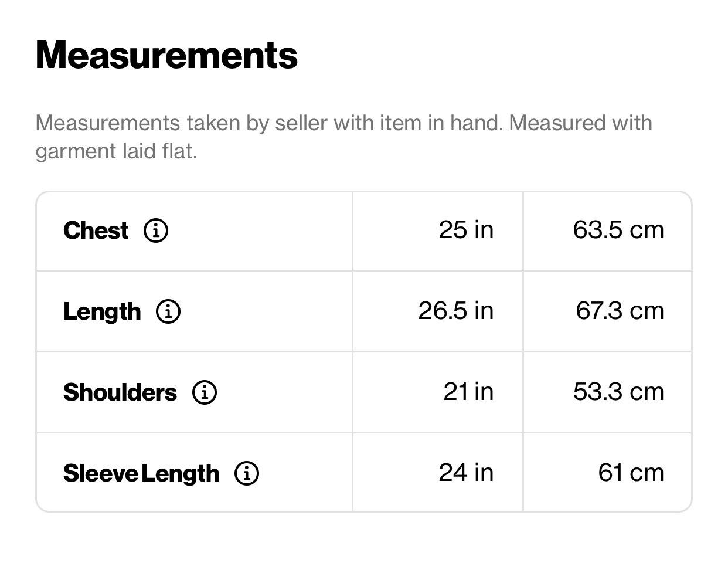Select the 21 in shoulders value
Screen dimensions: 728x573
(x=468, y=392)
